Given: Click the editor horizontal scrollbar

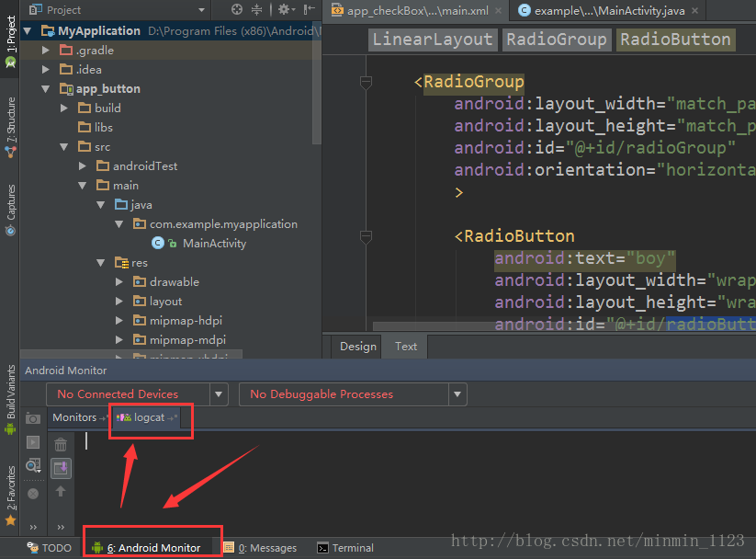Looking at the screenshot, I should click(x=564, y=326).
